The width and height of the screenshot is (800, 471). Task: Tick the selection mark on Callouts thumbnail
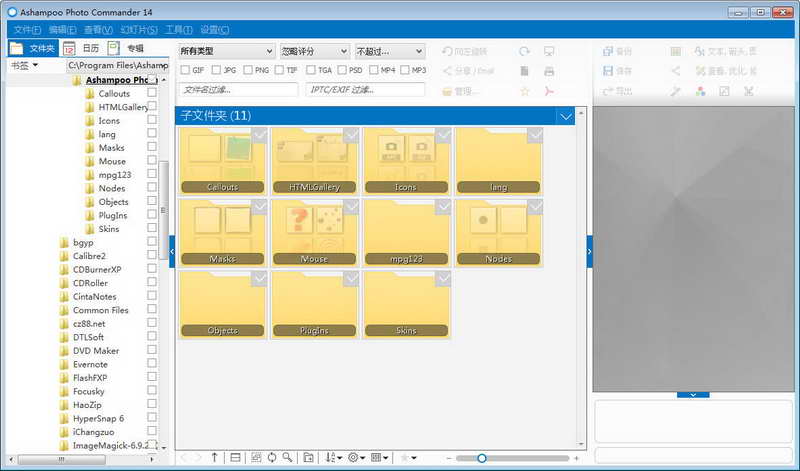click(x=259, y=135)
